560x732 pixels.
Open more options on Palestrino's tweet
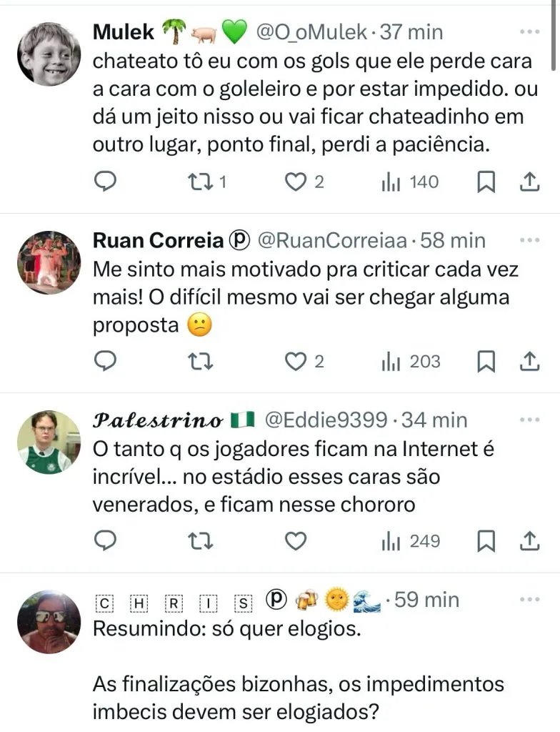529,420
